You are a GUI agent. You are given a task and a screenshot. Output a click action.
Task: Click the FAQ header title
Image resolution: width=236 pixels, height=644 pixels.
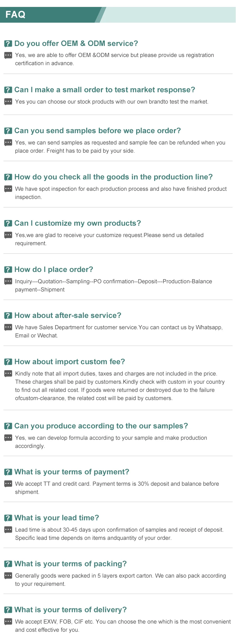(x=15, y=14)
